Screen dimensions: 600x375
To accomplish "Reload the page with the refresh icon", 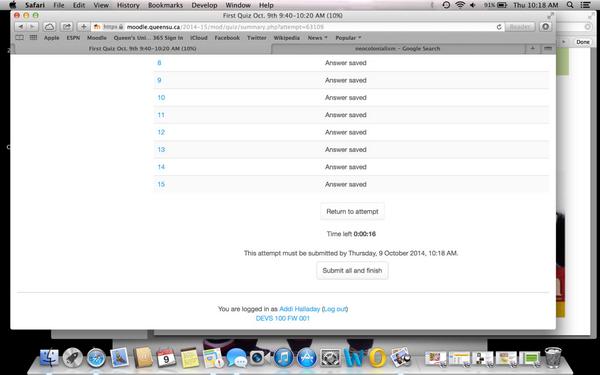I will [x=499, y=27].
